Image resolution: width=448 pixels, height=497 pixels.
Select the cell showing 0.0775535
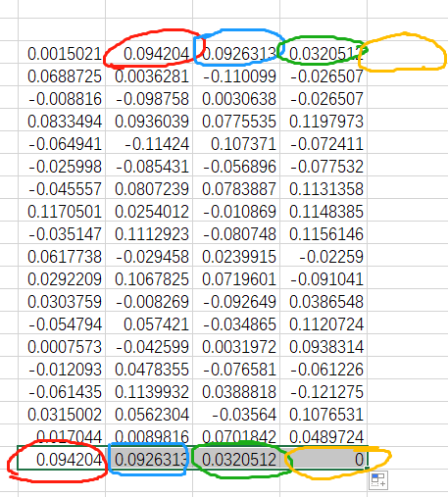236,120
